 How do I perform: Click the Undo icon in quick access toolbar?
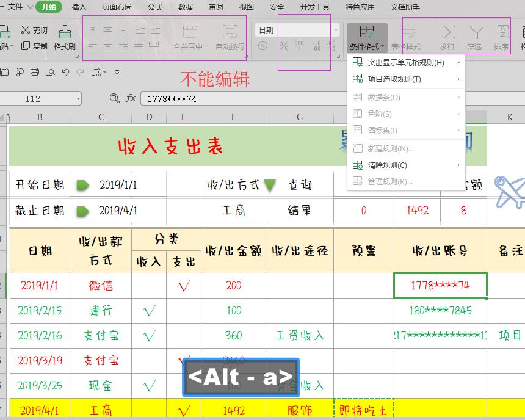pos(64,72)
